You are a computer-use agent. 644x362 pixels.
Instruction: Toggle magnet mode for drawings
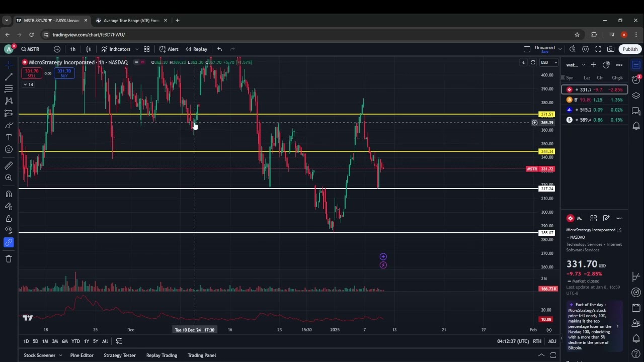(9, 194)
